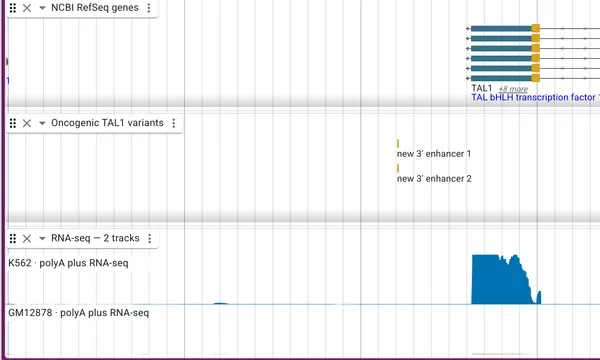
Task: Grab the RNA-seq tracks drag handle
Action: (x=13, y=238)
